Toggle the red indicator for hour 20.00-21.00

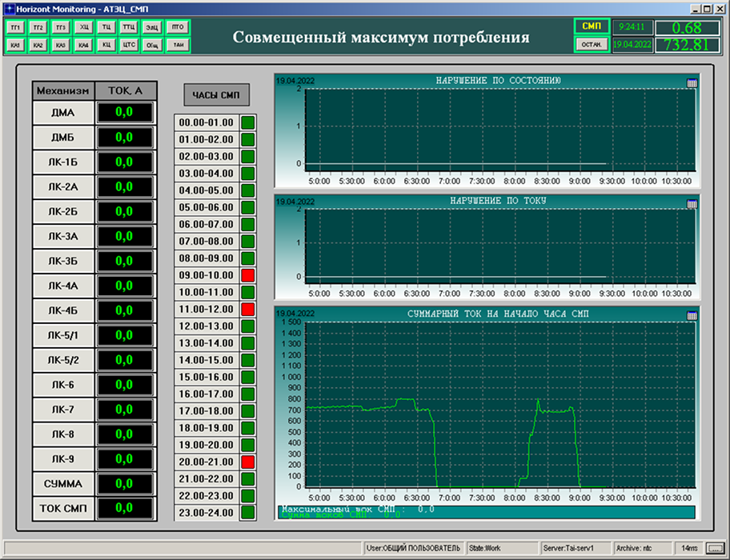pos(247,462)
